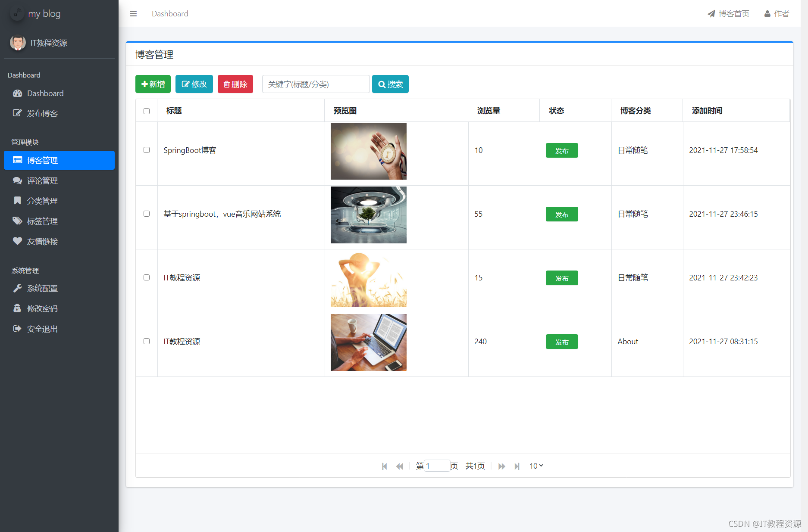Click 发布 status button for 基于springboot row
The image size is (808, 532).
pos(562,214)
